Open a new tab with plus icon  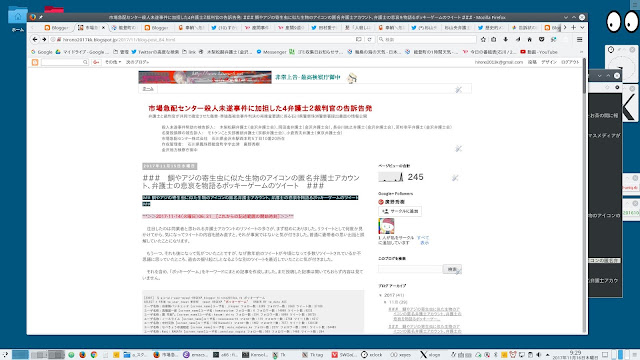pos(573,27)
